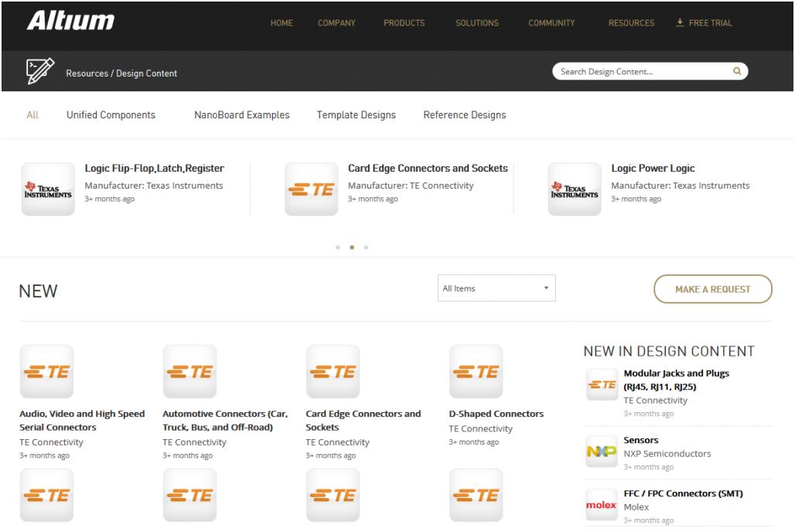Open TE icon above Automotive Connectors
The width and height of the screenshot is (795, 532).
[x=189, y=372]
